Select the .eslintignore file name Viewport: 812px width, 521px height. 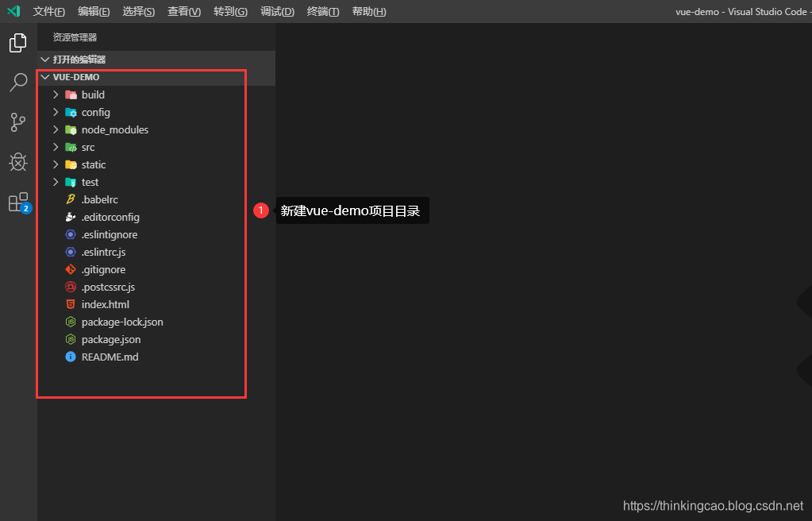click(110, 235)
